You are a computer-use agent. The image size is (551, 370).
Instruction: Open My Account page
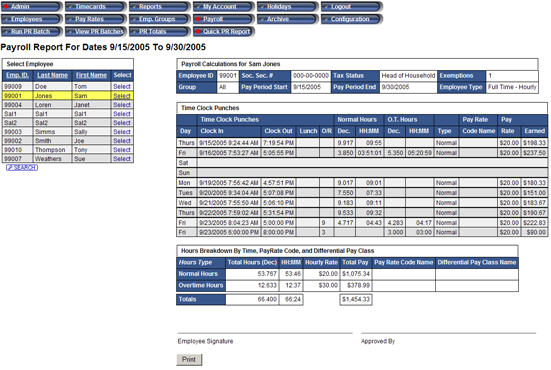[223, 7]
